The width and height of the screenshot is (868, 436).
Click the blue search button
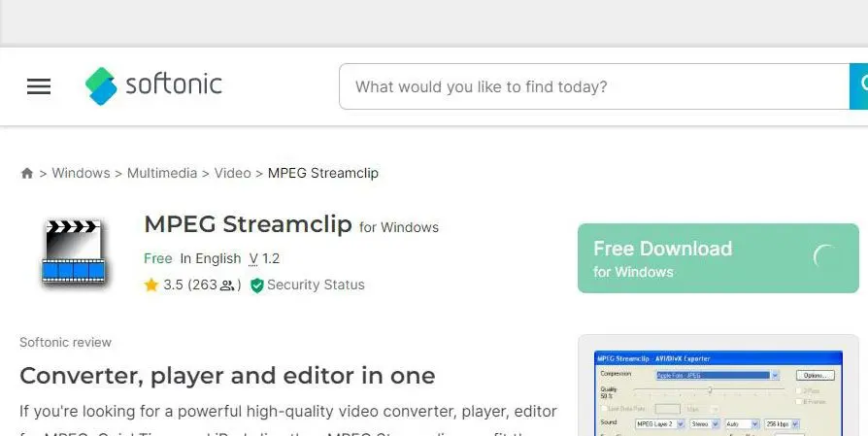(x=858, y=86)
